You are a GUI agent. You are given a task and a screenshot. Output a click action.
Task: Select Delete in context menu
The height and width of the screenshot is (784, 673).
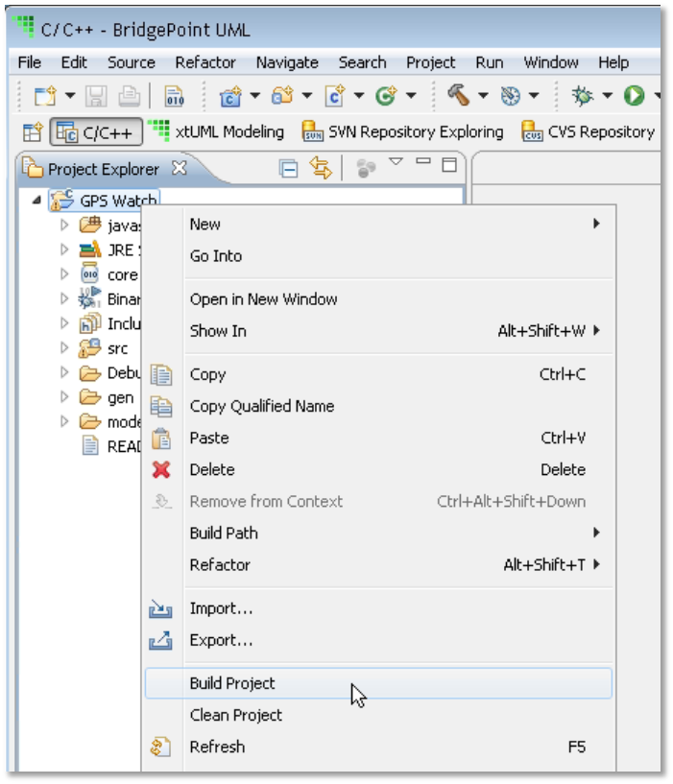click(378, 469)
